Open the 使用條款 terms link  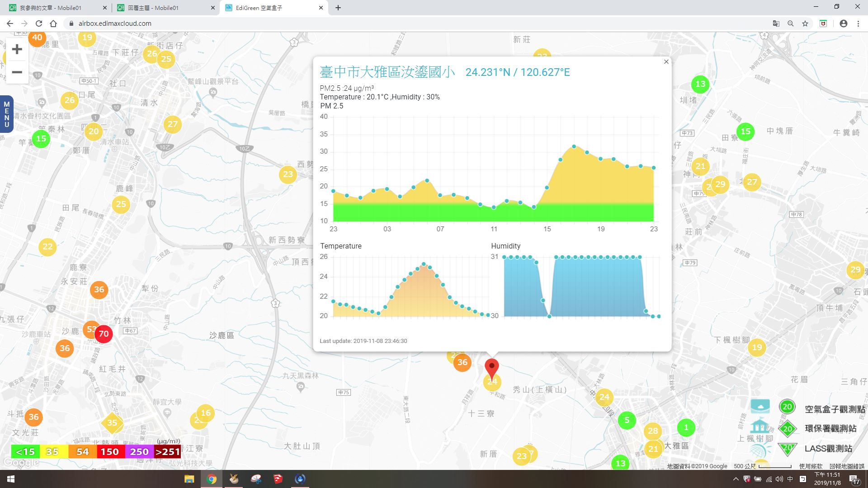point(811,466)
